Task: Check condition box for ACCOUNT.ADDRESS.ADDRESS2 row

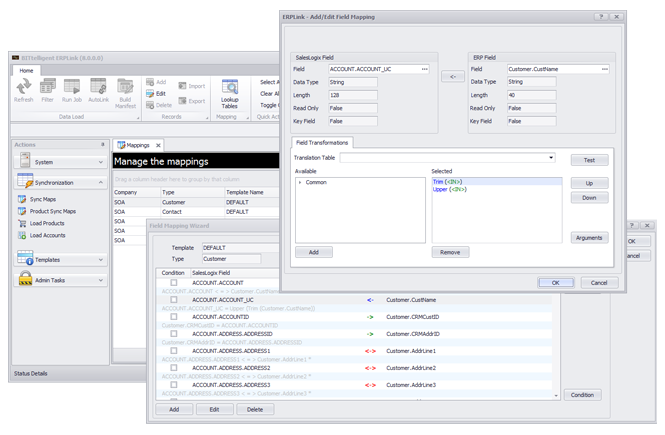Action: tap(174, 368)
